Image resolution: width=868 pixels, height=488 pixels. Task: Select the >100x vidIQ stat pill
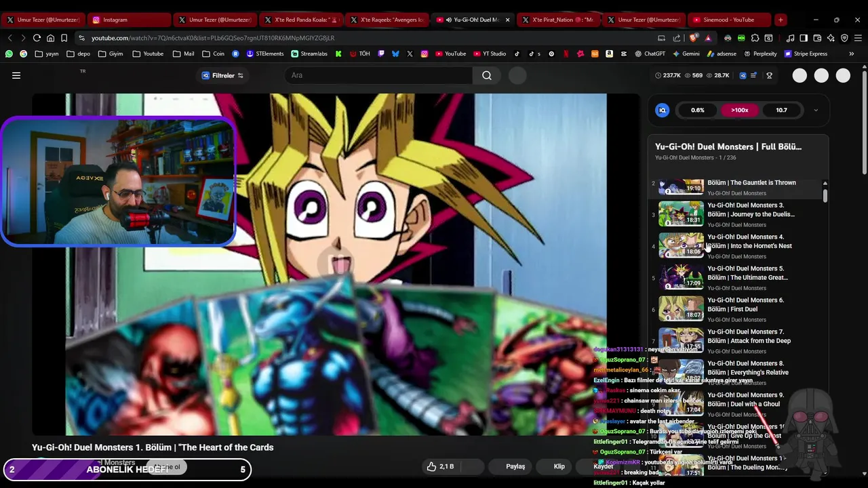click(740, 110)
